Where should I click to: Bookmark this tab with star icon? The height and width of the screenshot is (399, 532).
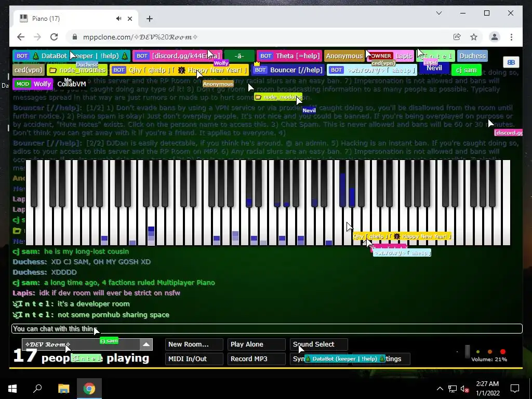pos(474,37)
